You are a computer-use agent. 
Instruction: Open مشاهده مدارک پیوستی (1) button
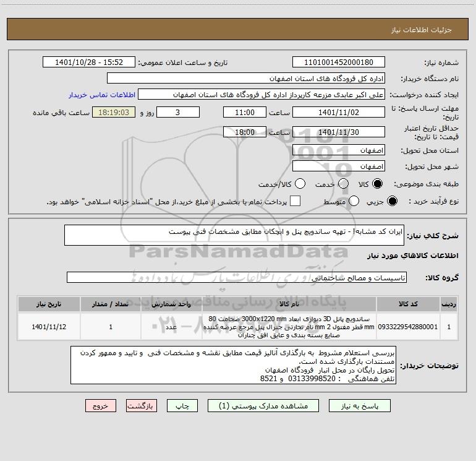click(263, 406)
